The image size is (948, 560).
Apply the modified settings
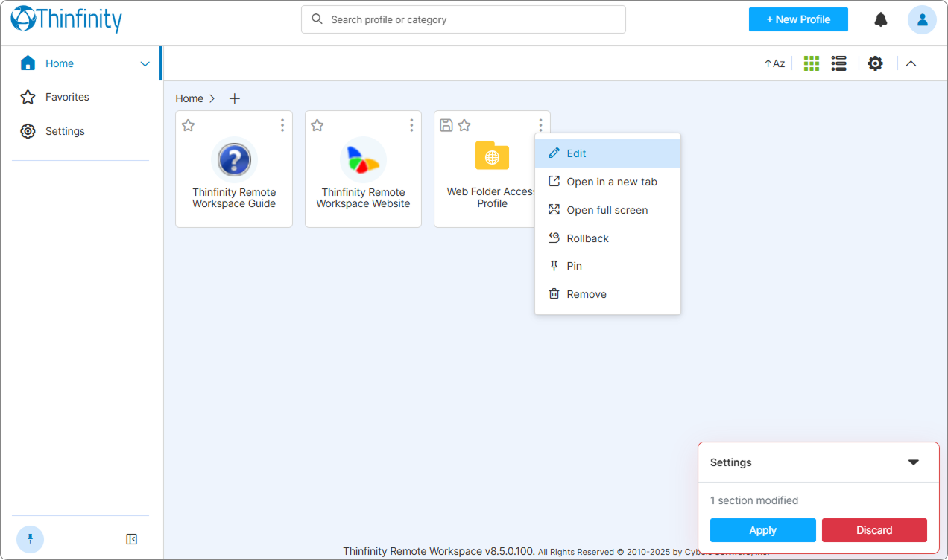tap(762, 530)
